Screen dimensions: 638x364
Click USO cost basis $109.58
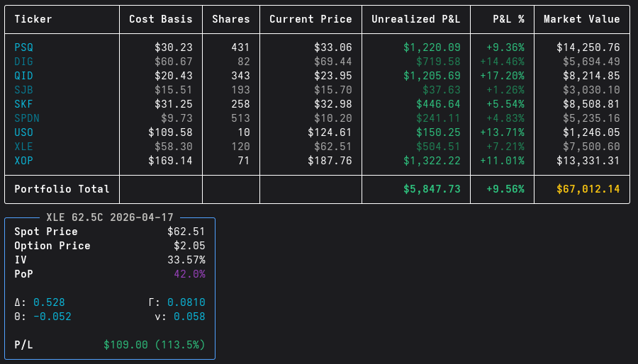click(170, 132)
